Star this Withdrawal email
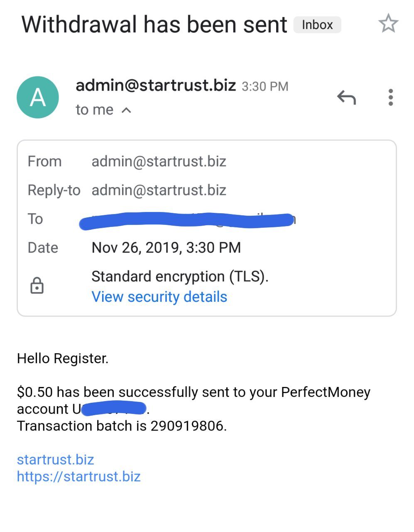Image resolution: width=414 pixels, height=532 pixels. 388,24
